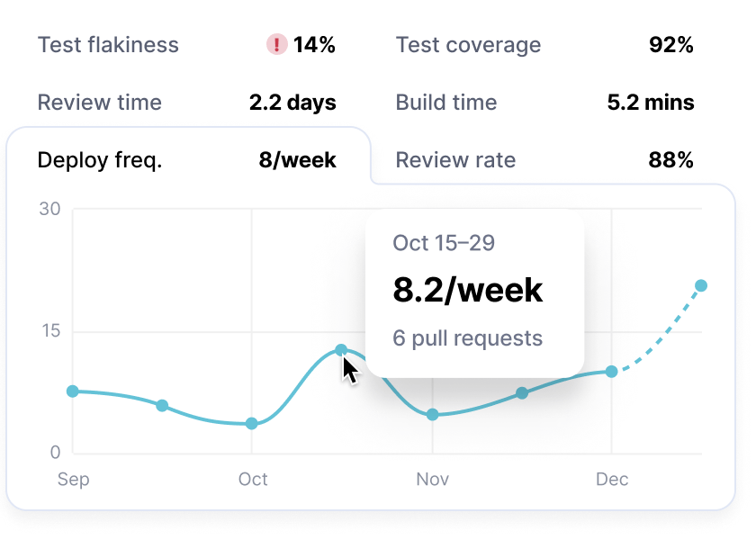The width and height of the screenshot is (756, 540).
Task: Click the Oct 15–29 tooltip card
Action: (x=475, y=290)
